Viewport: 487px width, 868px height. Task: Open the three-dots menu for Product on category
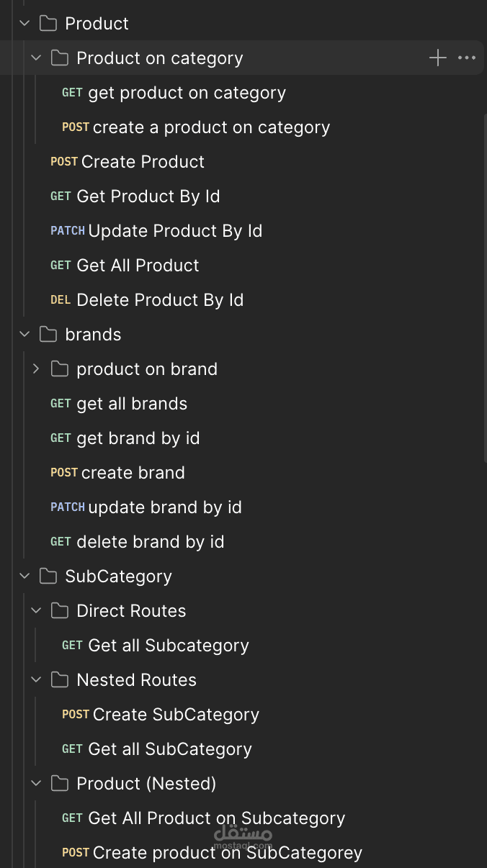467,58
